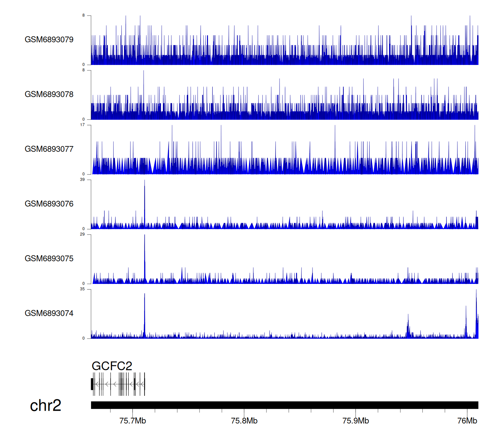Click the thick leftmost GCFC2 exon block

pyautogui.click(x=92, y=384)
